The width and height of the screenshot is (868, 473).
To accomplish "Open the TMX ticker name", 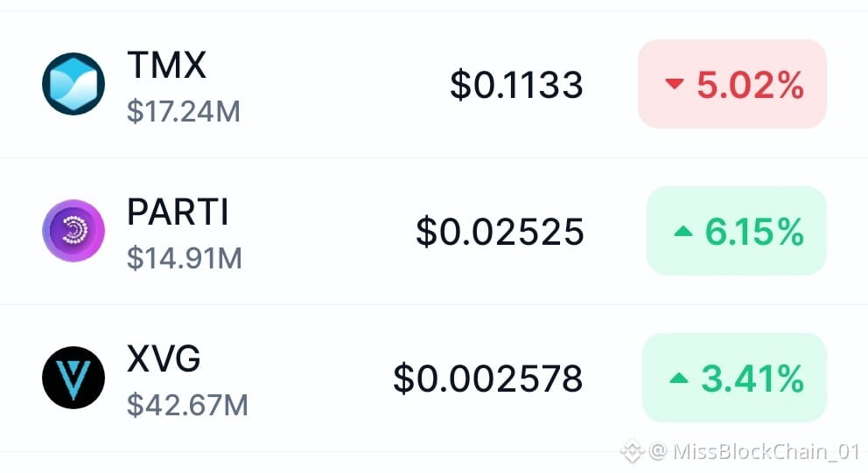I will [166, 65].
